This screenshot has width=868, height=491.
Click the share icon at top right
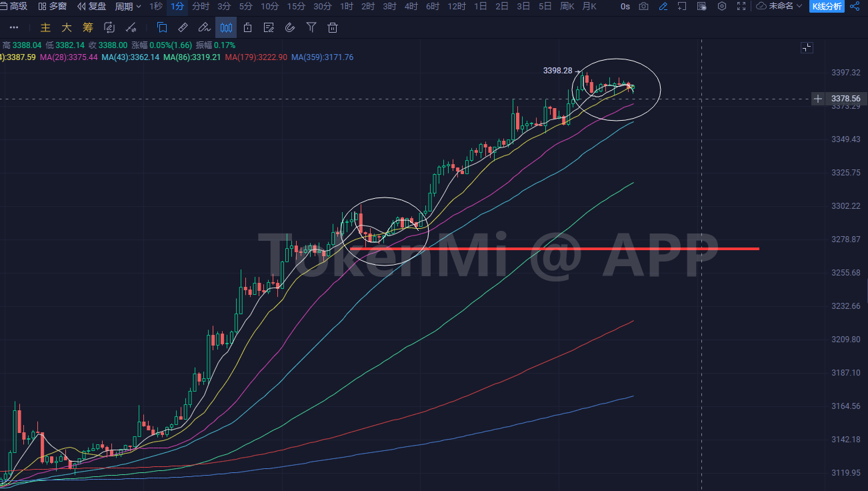click(x=855, y=7)
